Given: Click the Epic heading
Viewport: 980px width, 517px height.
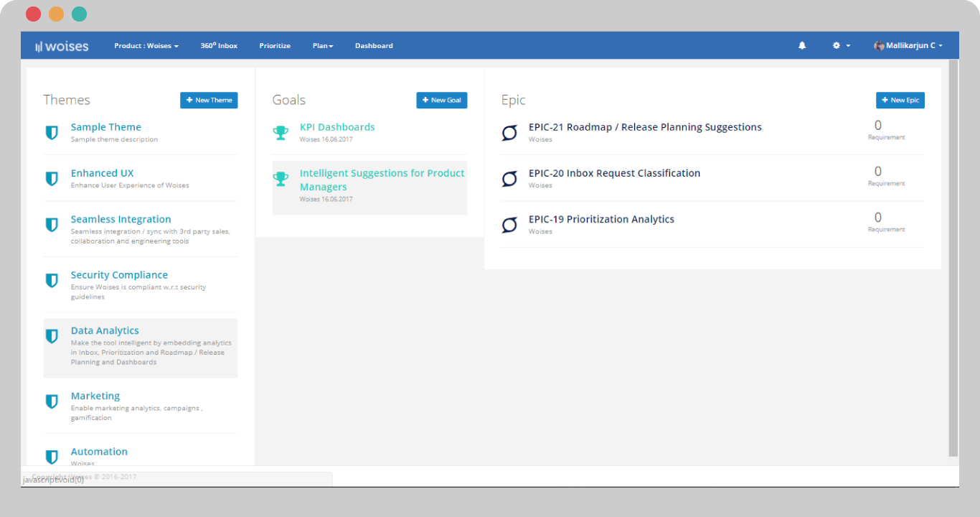Looking at the screenshot, I should point(514,100).
